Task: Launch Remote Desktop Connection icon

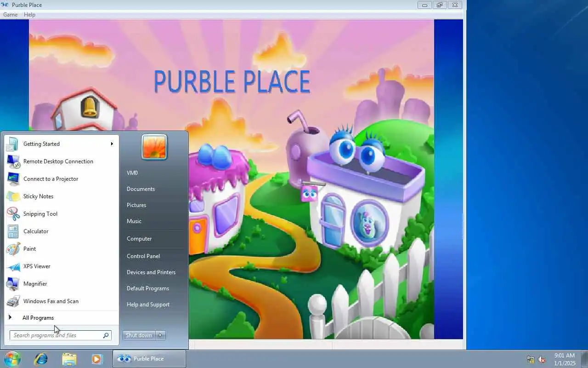Action: click(x=12, y=161)
